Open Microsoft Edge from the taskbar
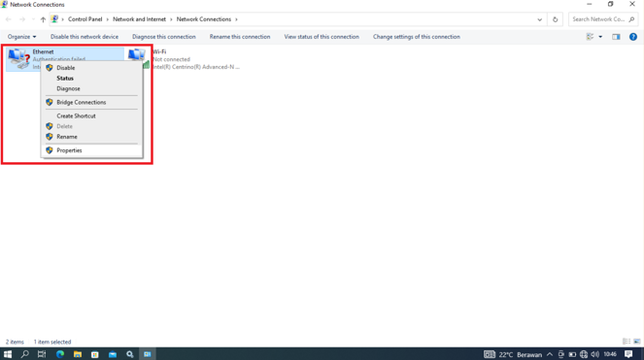This screenshot has height=360, width=644. [x=60, y=354]
